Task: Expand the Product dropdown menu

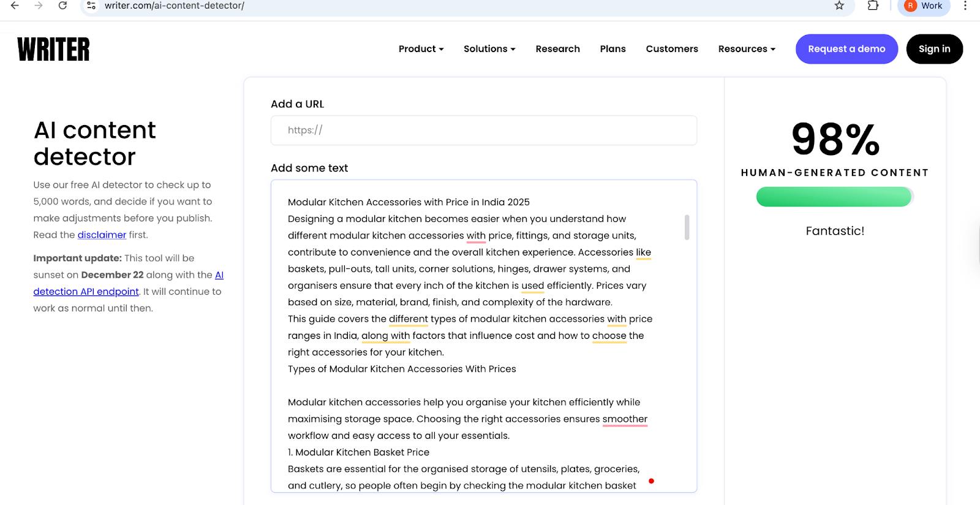Action: click(421, 49)
